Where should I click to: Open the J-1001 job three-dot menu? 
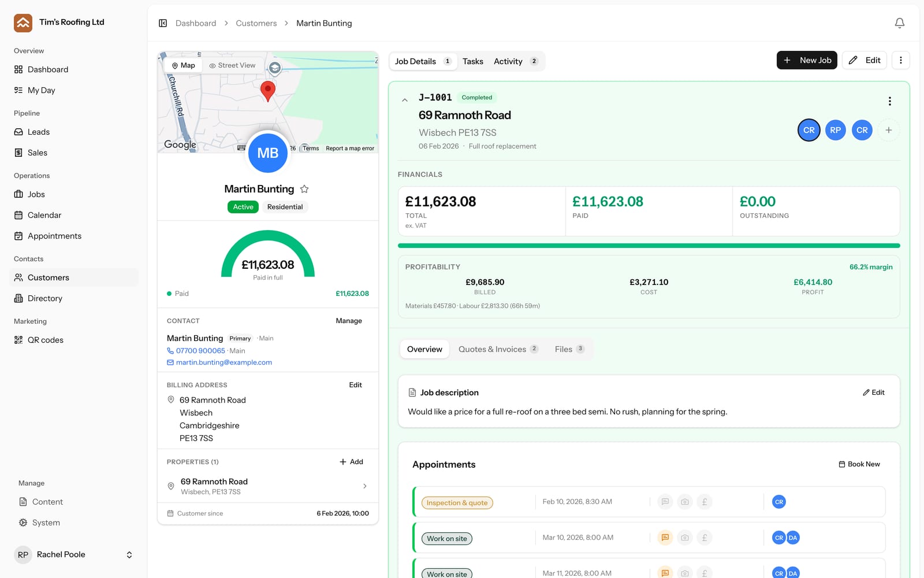pyautogui.click(x=889, y=101)
